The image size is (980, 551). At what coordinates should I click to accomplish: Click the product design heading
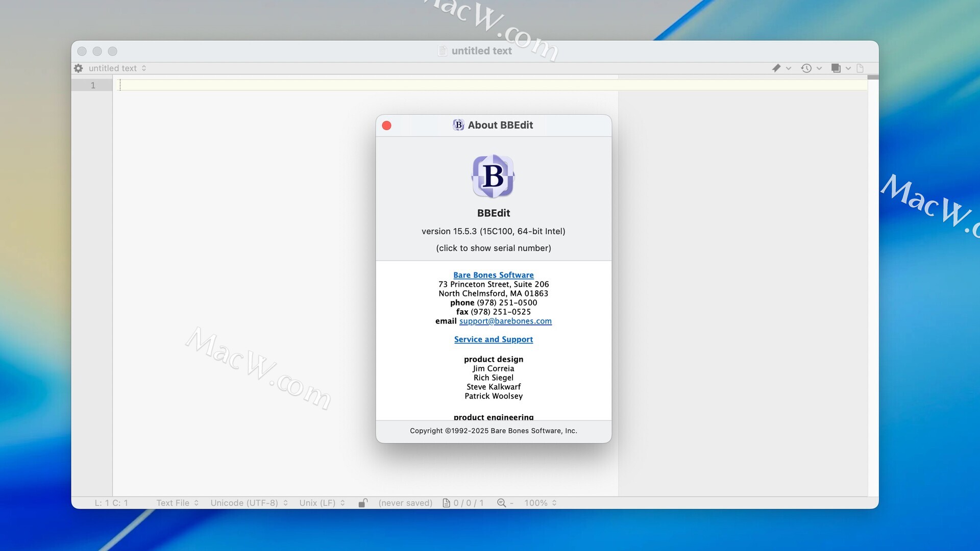click(494, 359)
